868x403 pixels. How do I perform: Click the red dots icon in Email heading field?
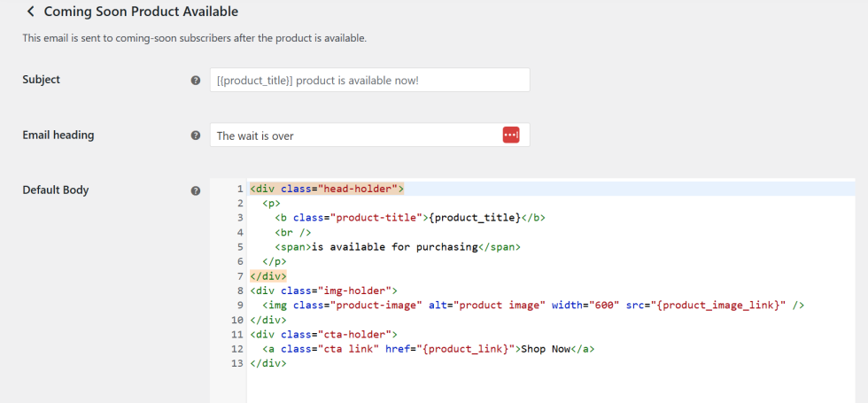click(x=511, y=135)
